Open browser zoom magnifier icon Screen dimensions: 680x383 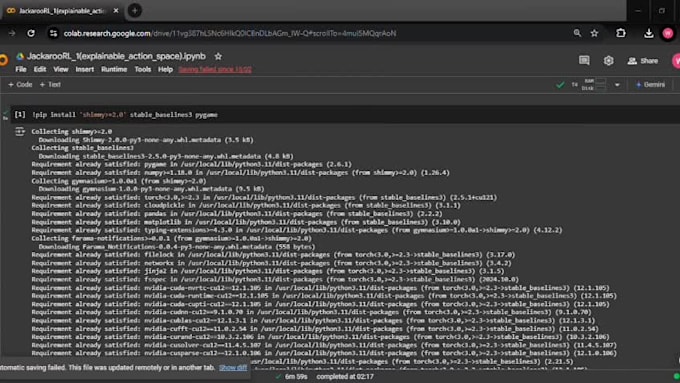(577, 33)
